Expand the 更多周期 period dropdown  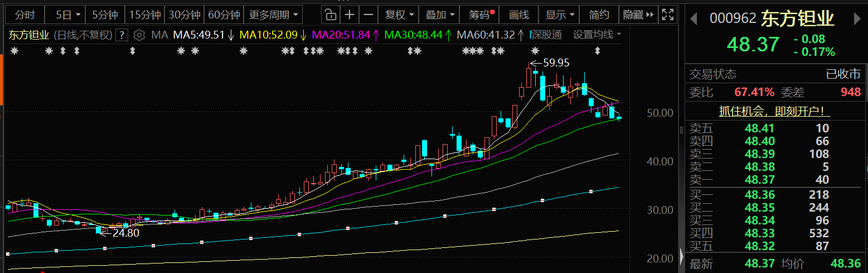pyautogui.click(x=273, y=15)
